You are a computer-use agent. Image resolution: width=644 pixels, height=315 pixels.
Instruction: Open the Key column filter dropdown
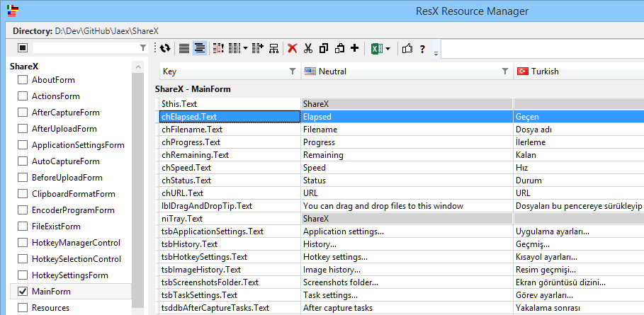coord(293,71)
